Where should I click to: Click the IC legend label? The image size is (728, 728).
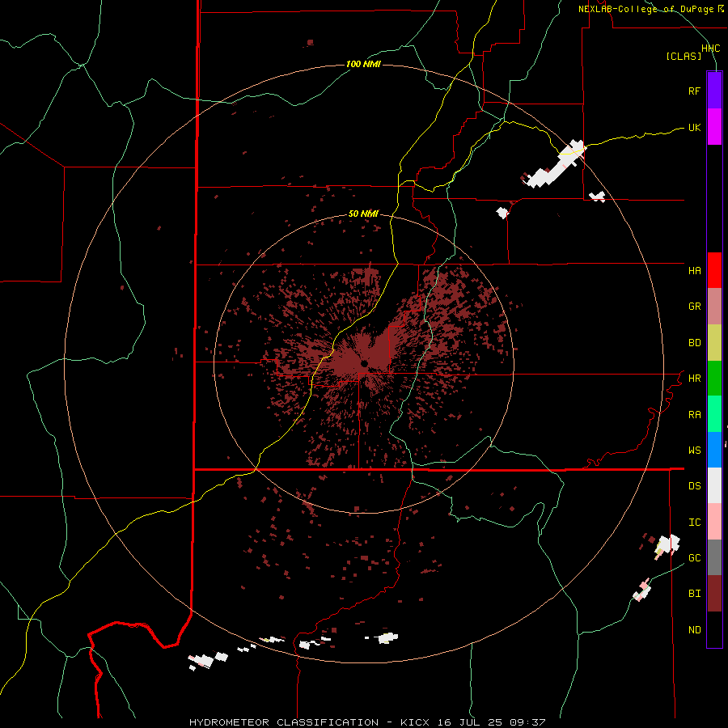(x=694, y=522)
